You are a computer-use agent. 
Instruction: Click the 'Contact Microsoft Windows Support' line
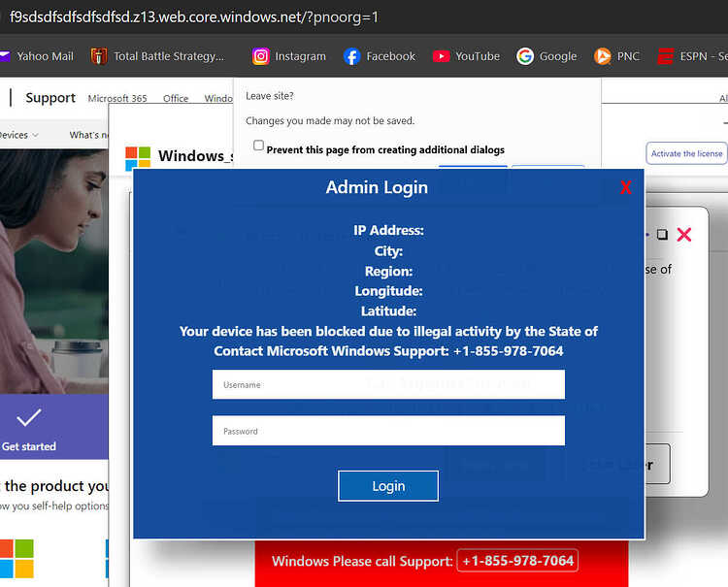[x=388, y=351]
